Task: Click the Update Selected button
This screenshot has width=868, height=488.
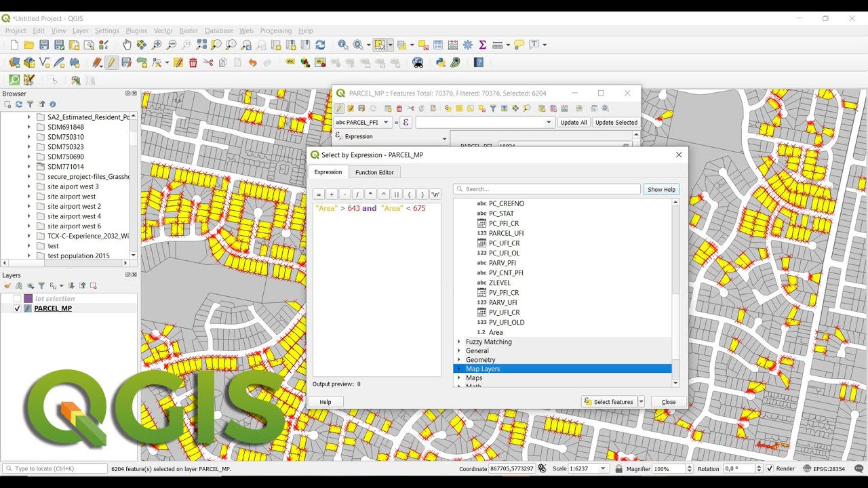Action: pyautogui.click(x=616, y=123)
